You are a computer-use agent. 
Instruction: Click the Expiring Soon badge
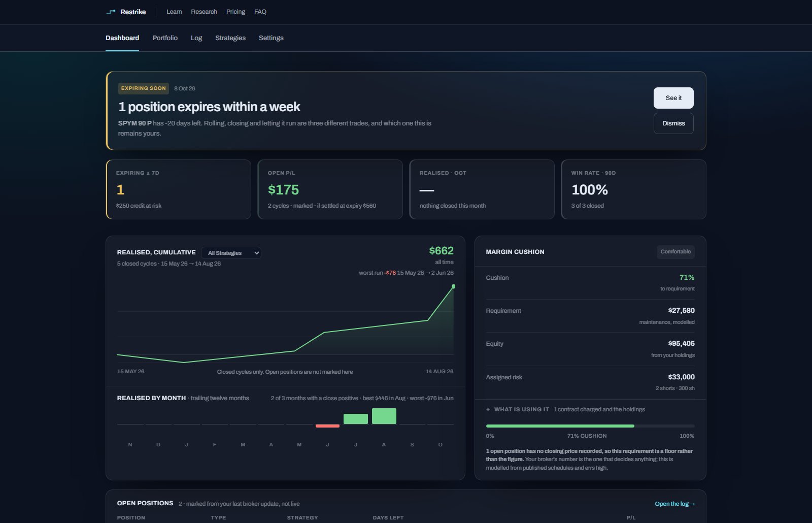[144, 88]
